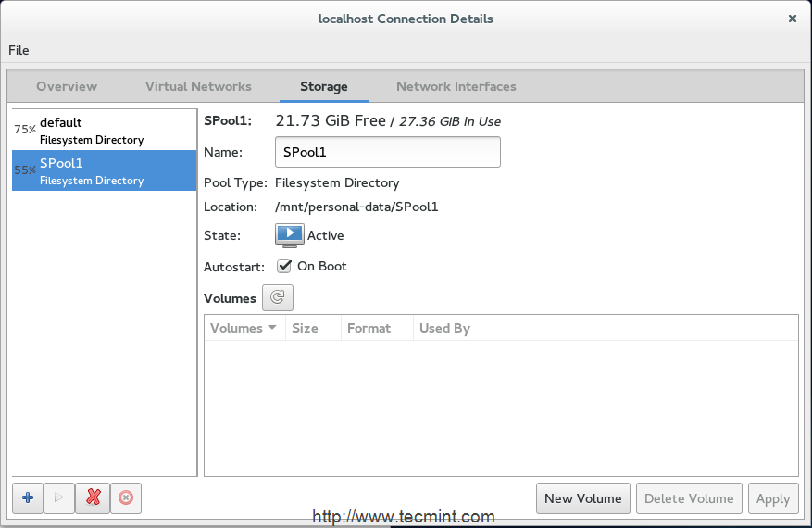Screen dimensions: 812x528
Task: Sort by the Volumes column dropdown arrow
Action: 272,328
